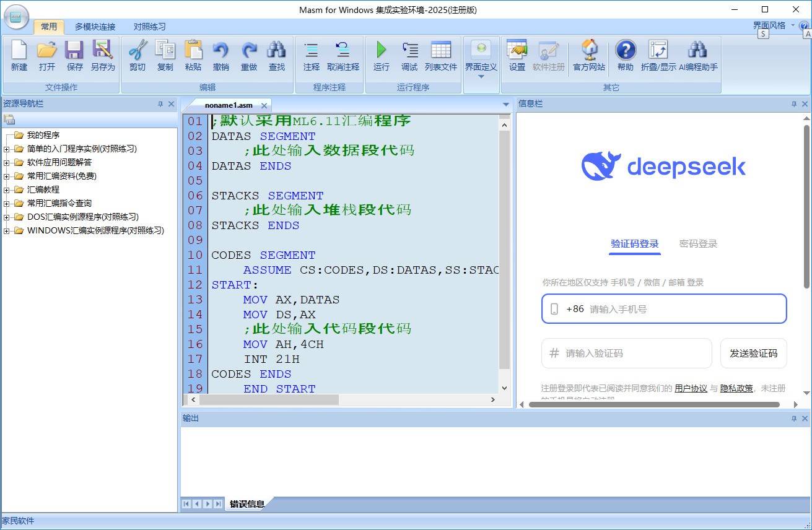Pin the 信息栏 panel

pyautogui.click(x=793, y=103)
